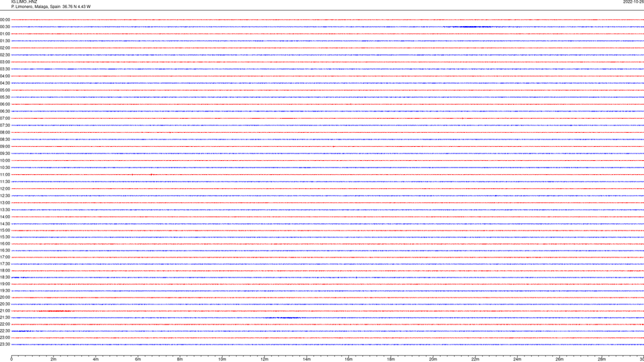Image resolution: width=644 pixels, height=362 pixels.
Task: Click the '0' tick label on time axis
Action: click(11, 359)
